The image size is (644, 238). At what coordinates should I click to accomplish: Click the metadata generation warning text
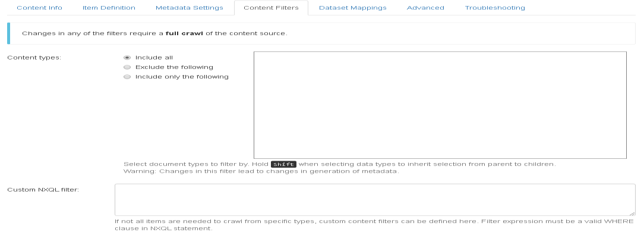point(260,171)
